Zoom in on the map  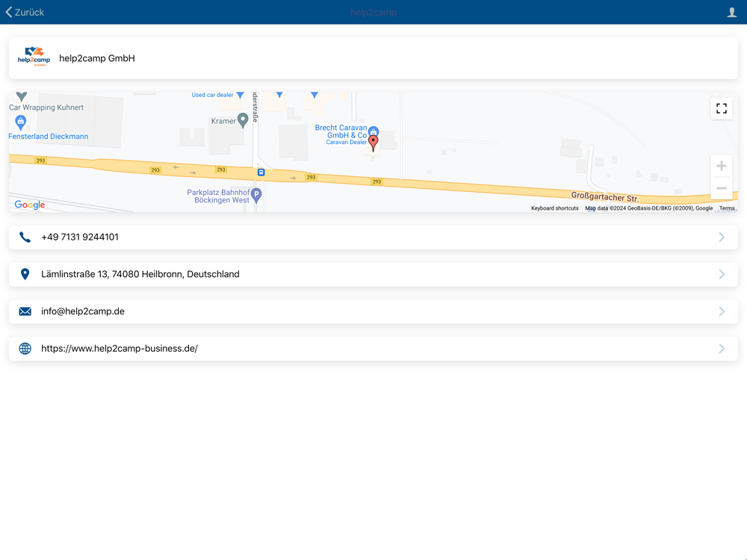(722, 166)
